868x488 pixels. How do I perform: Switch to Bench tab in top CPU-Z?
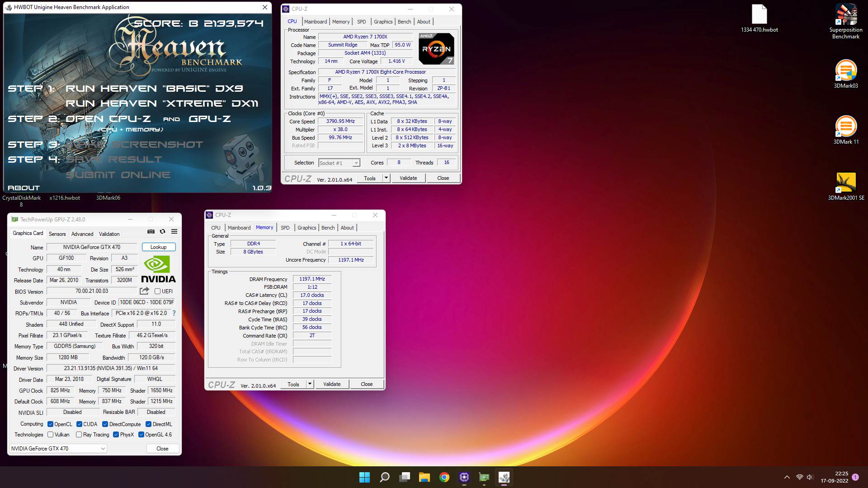(405, 22)
